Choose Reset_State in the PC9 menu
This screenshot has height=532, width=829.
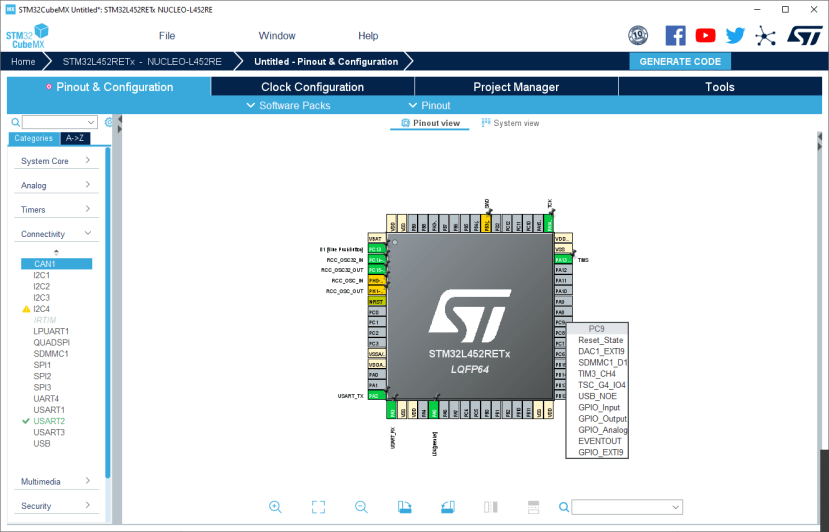point(600,340)
